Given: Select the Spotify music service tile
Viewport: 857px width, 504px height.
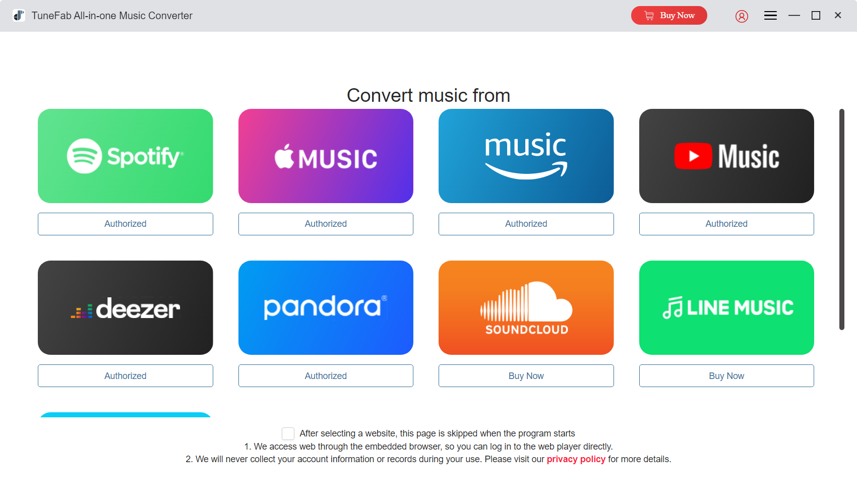Looking at the screenshot, I should click(125, 156).
